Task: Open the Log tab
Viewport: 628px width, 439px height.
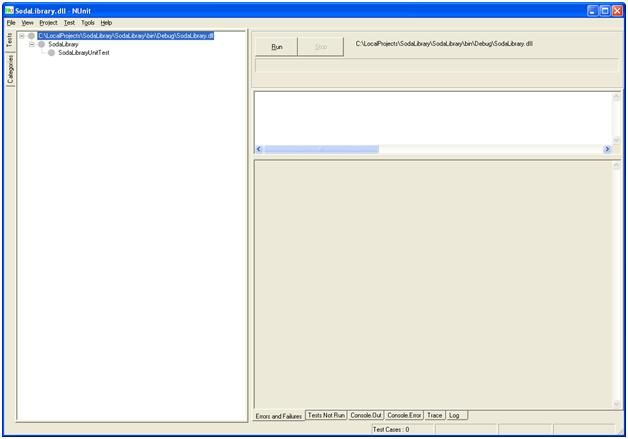Action: point(457,415)
